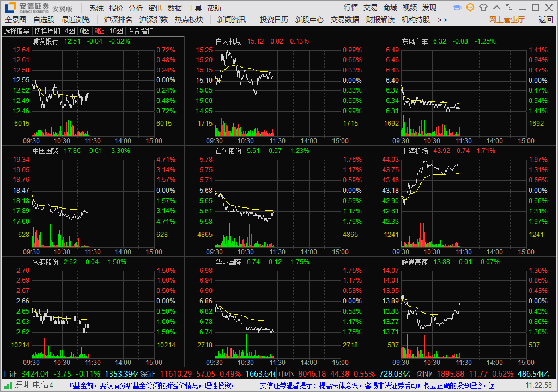Switch to 4图 layout
Image resolution: width=558 pixels, height=392 pixels.
pyautogui.click(x=70, y=31)
